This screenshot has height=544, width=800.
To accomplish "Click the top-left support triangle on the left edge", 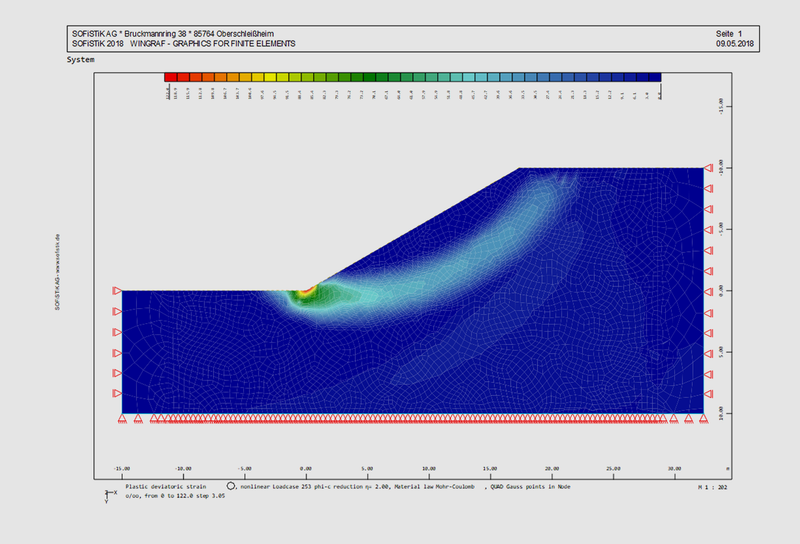I will (x=117, y=291).
